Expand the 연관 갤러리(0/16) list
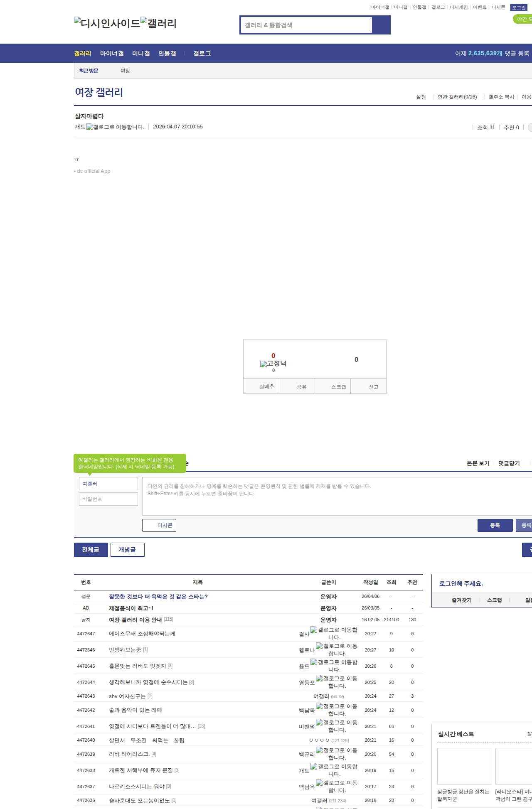 click(457, 97)
